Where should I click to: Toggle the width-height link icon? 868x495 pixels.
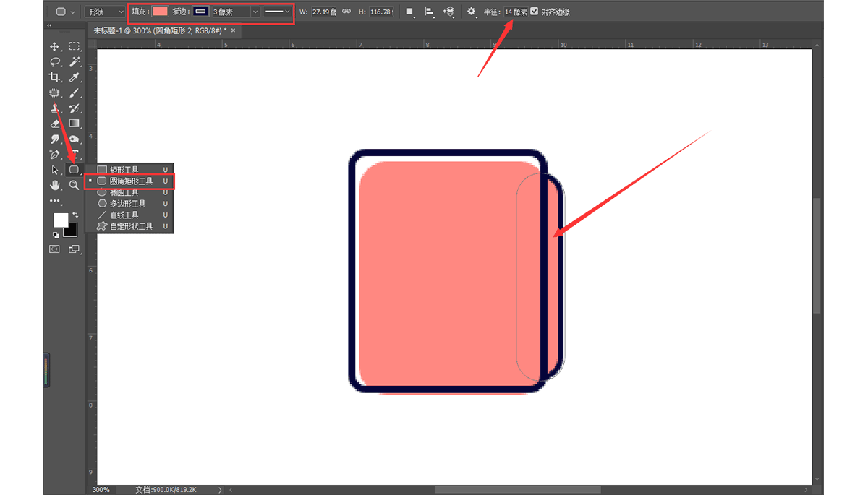(346, 12)
